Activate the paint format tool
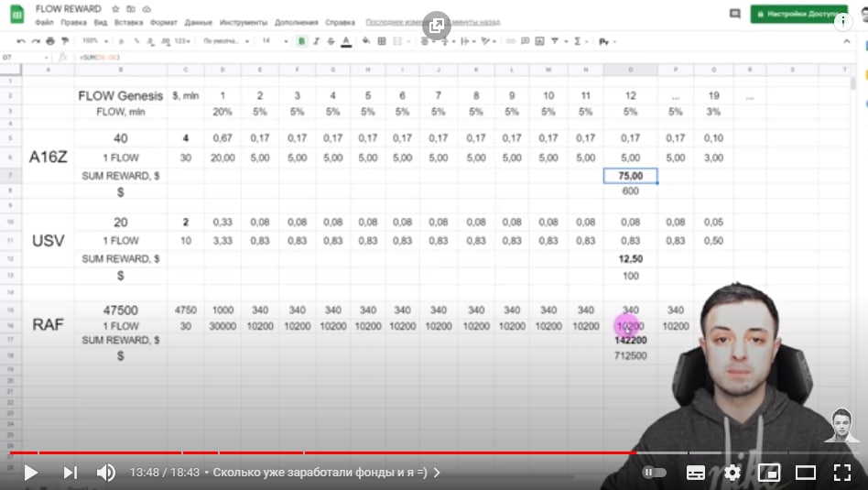This screenshot has width=868, height=490. click(x=65, y=41)
